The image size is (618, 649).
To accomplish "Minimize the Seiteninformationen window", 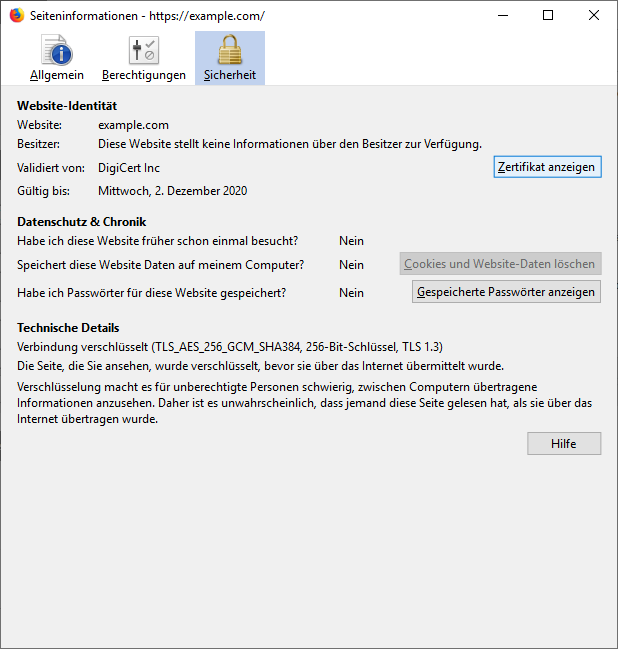I will 503,16.
